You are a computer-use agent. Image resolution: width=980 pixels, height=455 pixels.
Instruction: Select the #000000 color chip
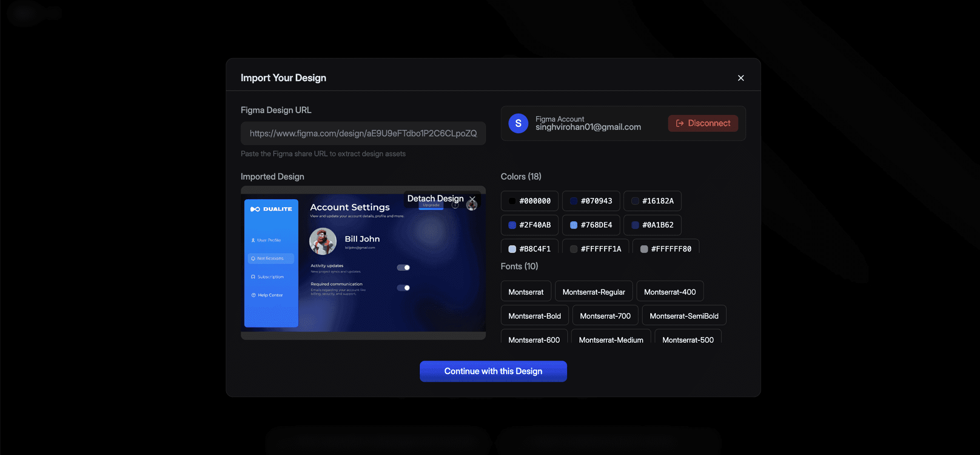529,201
